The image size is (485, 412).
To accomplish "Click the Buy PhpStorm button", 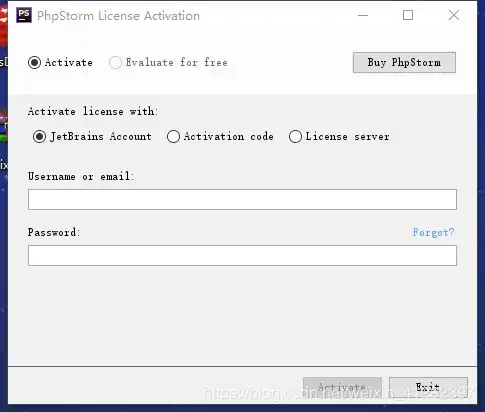I will point(404,62).
